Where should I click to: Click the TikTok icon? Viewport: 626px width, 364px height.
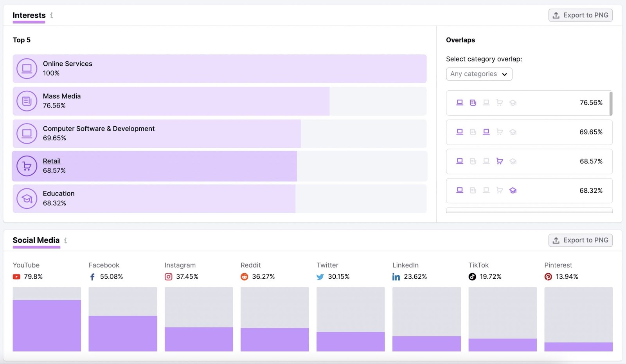pyautogui.click(x=472, y=276)
